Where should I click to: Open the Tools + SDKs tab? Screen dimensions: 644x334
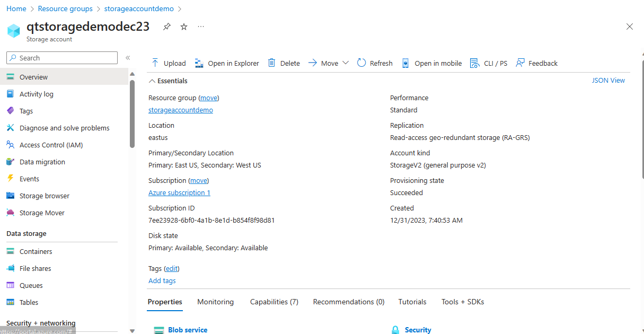(x=463, y=302)
